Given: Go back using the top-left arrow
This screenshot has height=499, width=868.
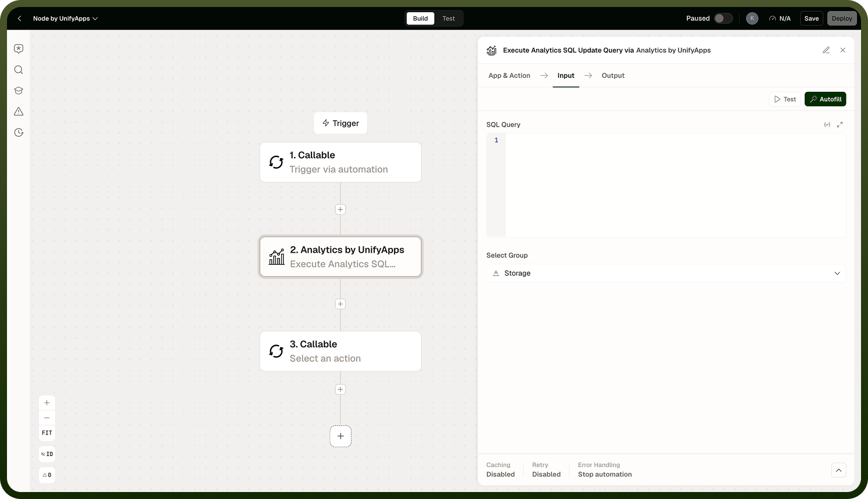Looking at the screenshot, I should pyautogui.click(x=20, y=19).
